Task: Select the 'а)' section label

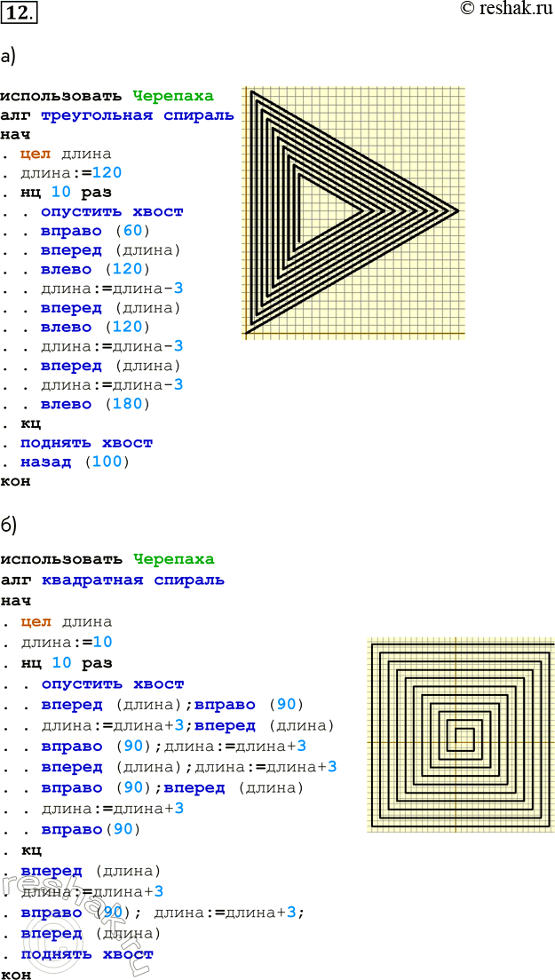Action: point(8,58)
